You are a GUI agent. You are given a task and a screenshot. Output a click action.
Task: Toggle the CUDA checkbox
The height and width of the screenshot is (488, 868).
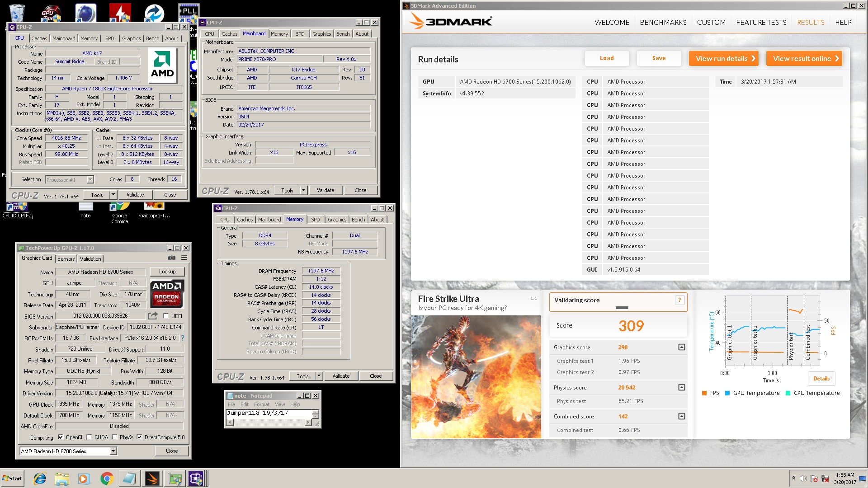pyautogui.click(x=89, y=437)
